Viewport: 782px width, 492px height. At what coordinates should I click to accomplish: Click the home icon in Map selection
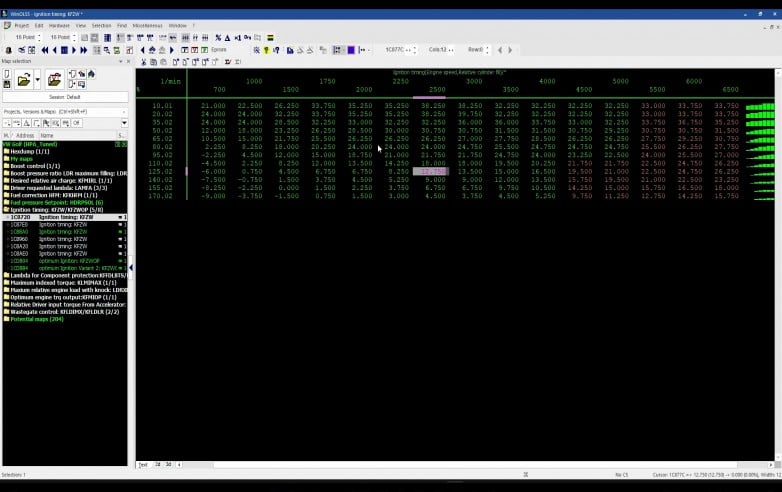click(93, 73)
